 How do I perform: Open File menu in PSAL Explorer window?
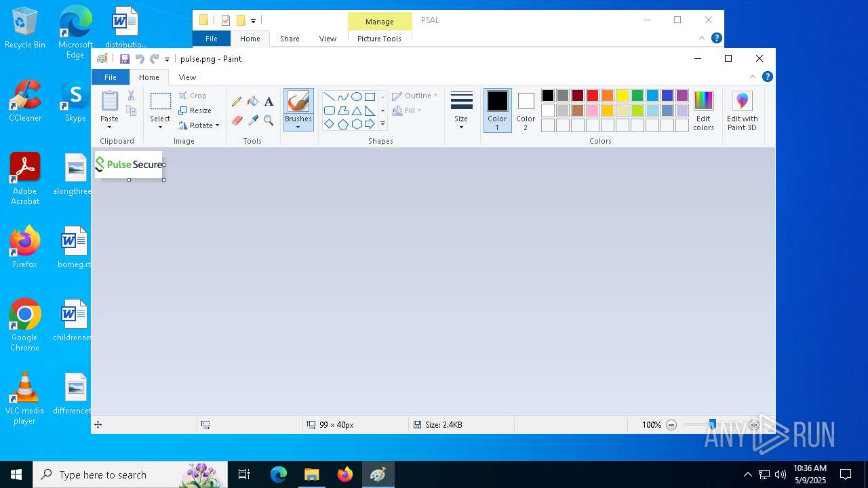pos(212,39)
